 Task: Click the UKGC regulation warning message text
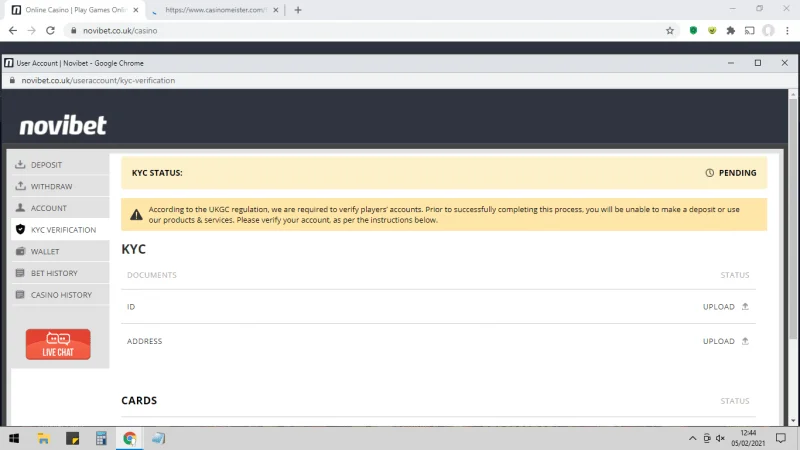[x=444, y=215]
